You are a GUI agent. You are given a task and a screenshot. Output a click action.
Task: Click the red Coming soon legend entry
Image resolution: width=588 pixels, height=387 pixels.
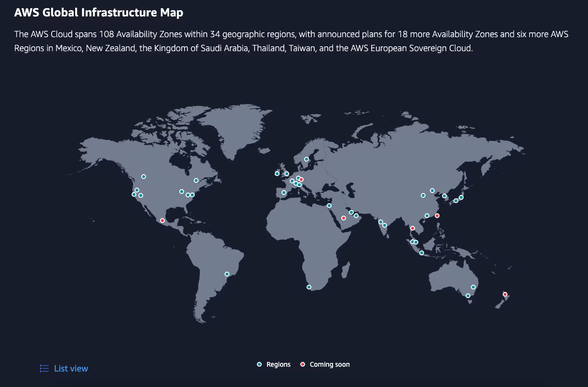pyautogui.click(x=325, y=364)
